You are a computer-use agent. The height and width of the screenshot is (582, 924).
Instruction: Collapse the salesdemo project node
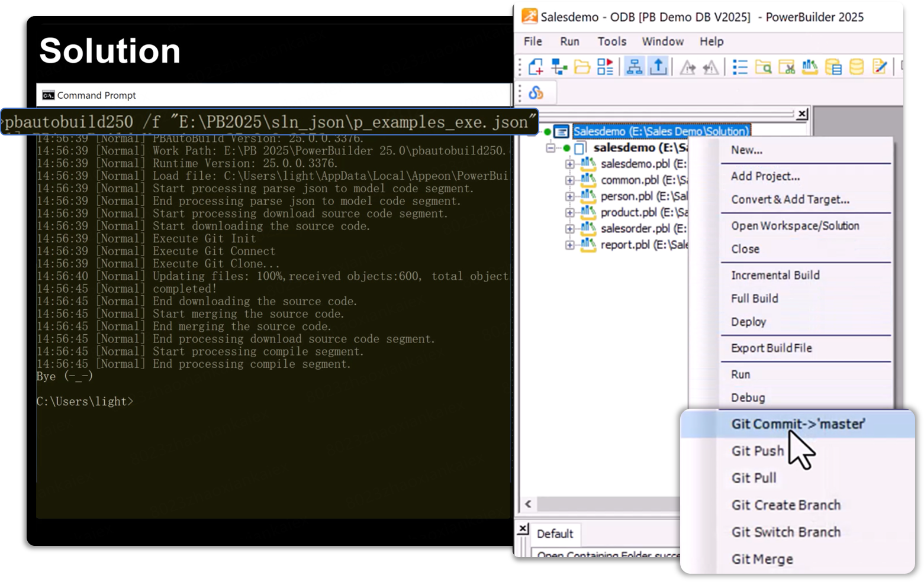pos(550,148)
